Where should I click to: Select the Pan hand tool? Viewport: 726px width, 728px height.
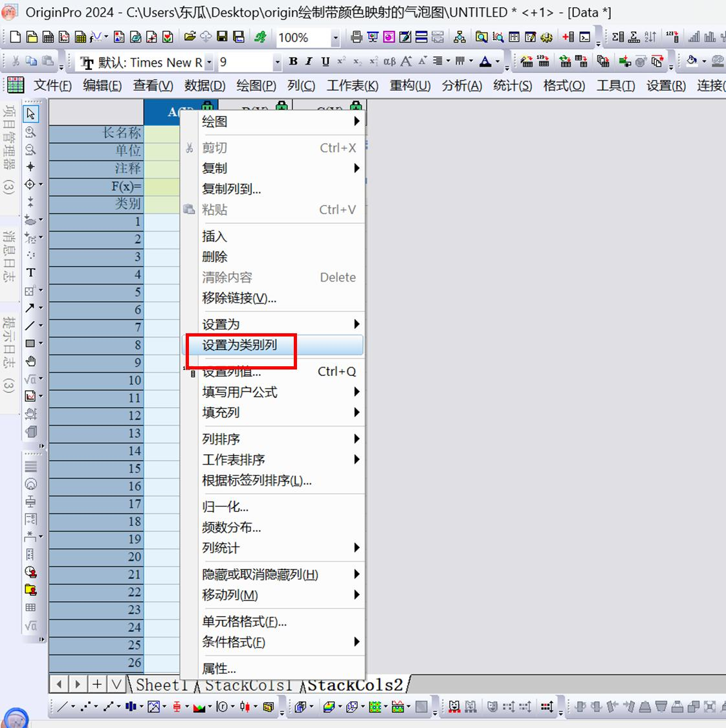coord(30,360)
